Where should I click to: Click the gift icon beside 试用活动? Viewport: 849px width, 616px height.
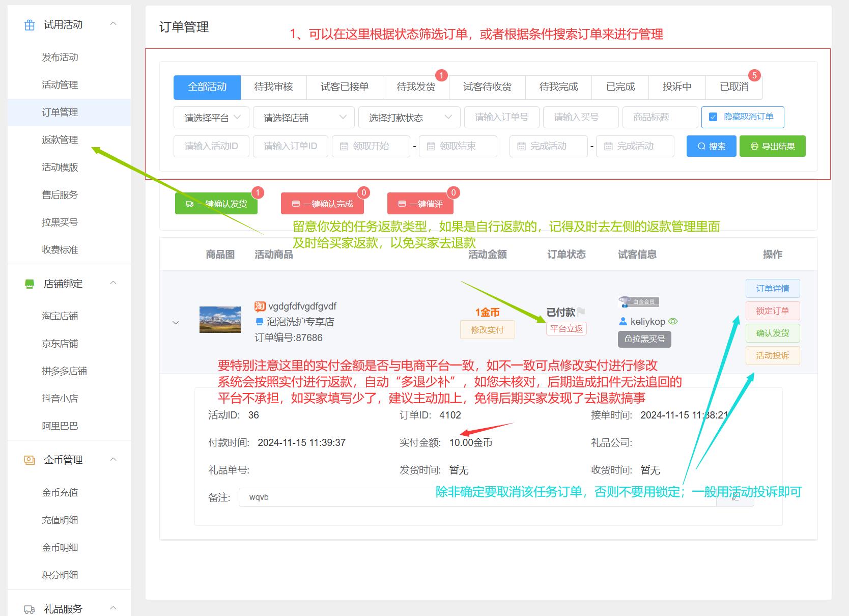[x=30, y=25]
